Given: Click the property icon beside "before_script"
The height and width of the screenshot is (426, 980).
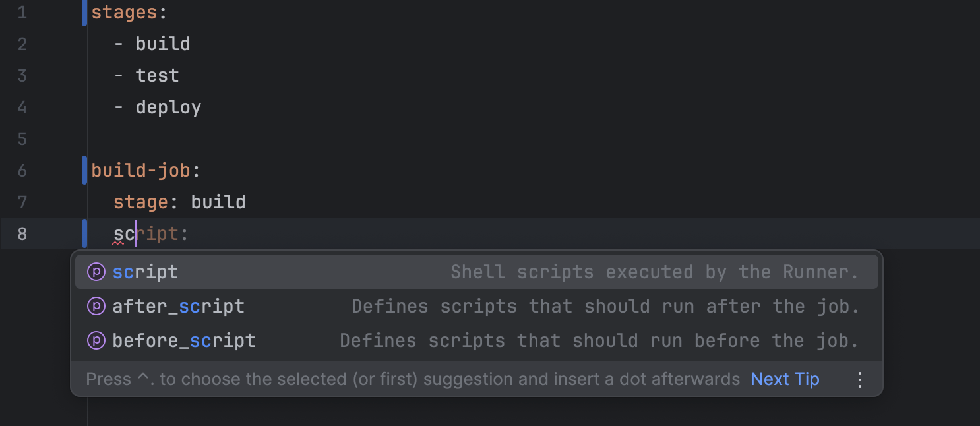Looking at the screenshot, I should click(x=96, y=340).
